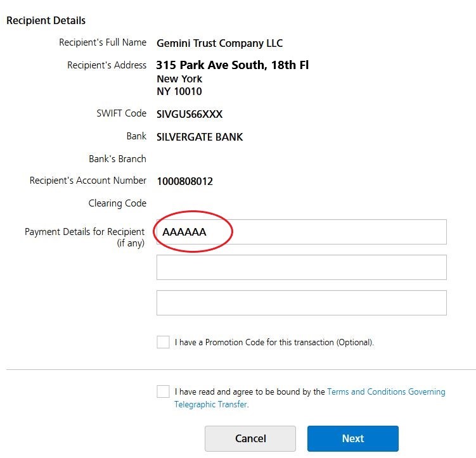
Task: Focus the payment details field containing AAAAAA
Action: 301,232
